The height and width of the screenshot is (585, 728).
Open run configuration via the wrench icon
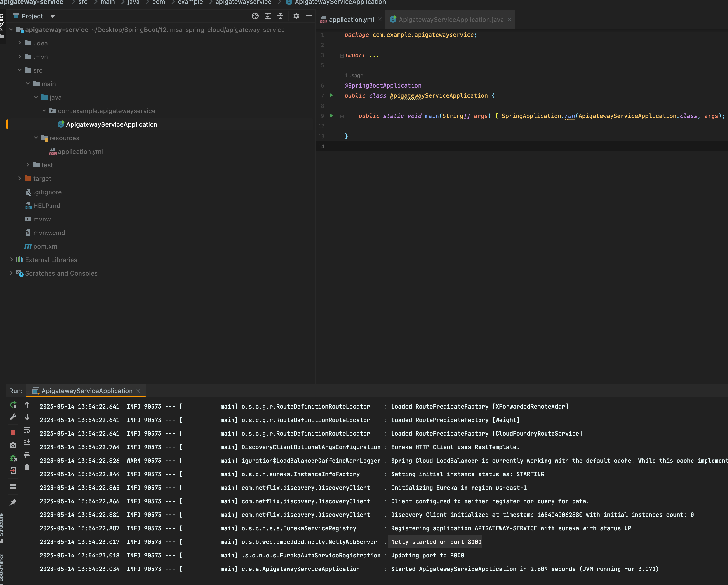tap(13, 417)
